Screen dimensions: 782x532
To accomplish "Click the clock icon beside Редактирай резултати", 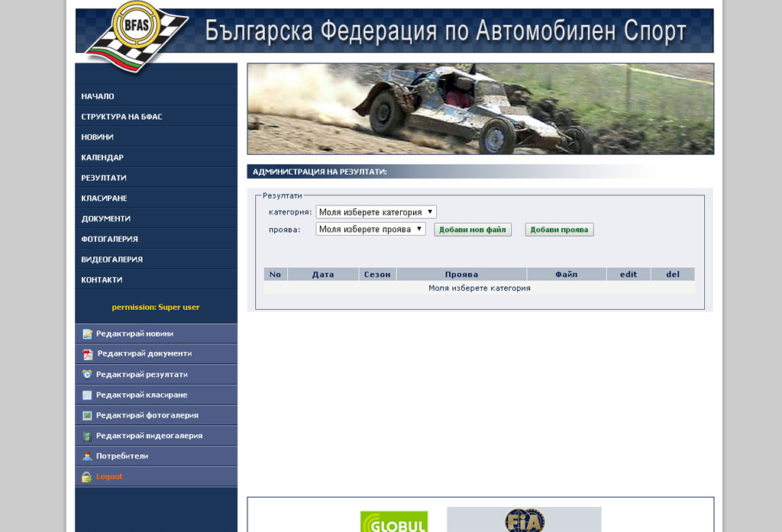I will (87, 374).
